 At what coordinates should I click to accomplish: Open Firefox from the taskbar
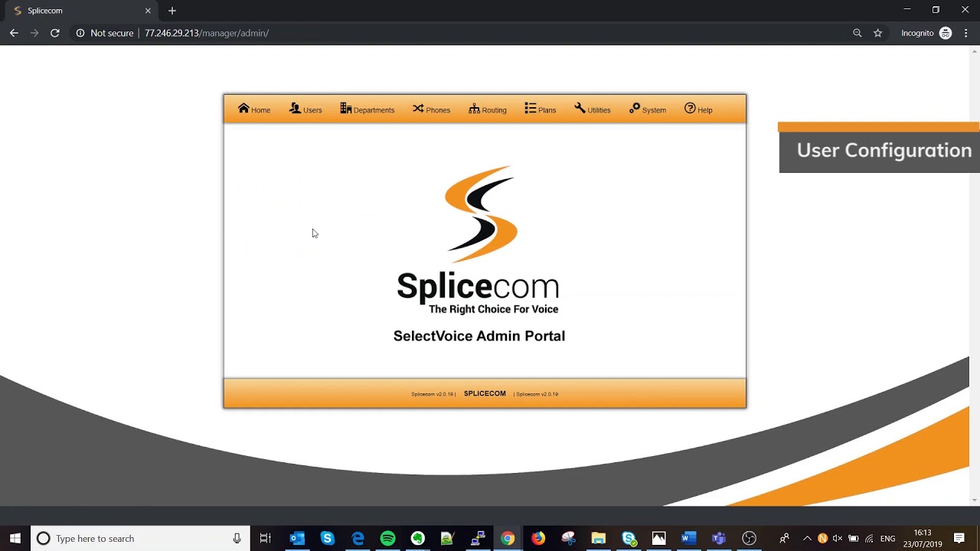538,538
